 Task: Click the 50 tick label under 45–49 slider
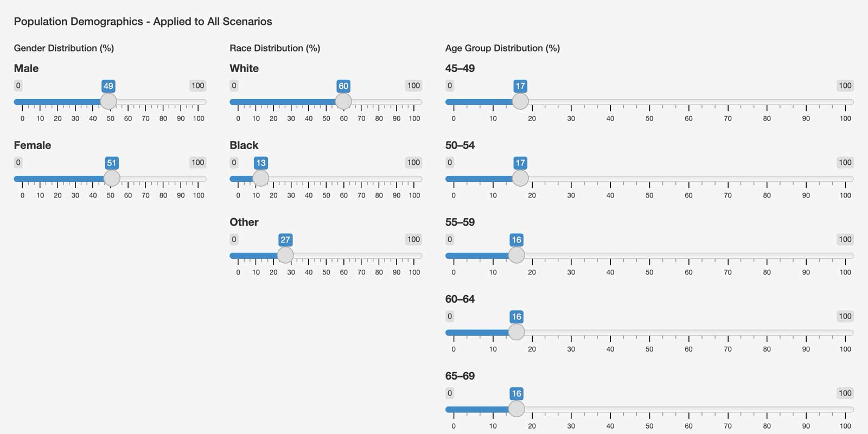[x=649, y=118]
